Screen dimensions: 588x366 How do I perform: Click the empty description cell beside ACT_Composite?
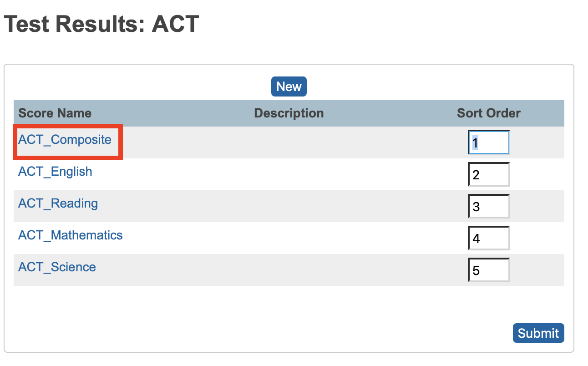pyautogui.click(x=289, y=142)
